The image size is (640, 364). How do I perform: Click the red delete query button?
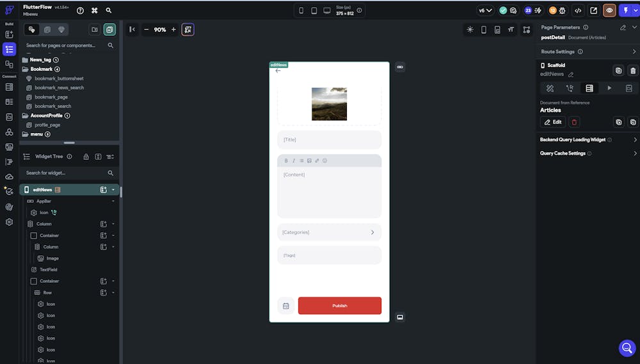[x=574, y=122]
